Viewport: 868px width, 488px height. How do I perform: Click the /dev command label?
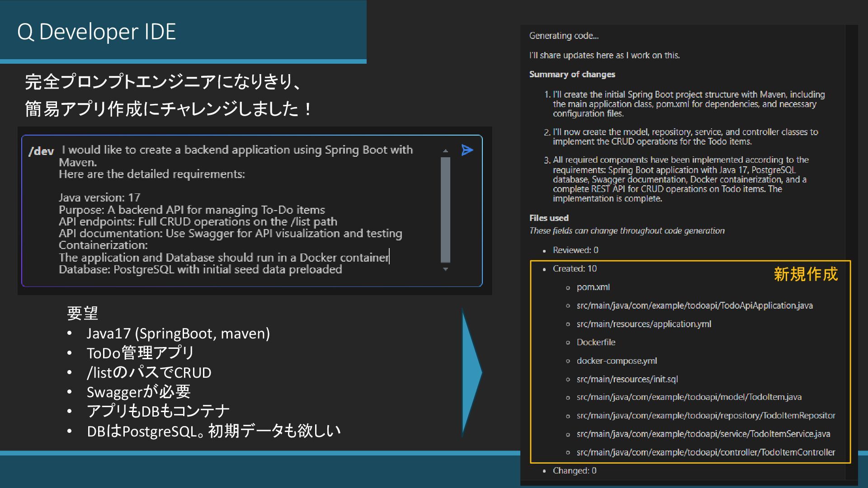[x=41, y=151]
